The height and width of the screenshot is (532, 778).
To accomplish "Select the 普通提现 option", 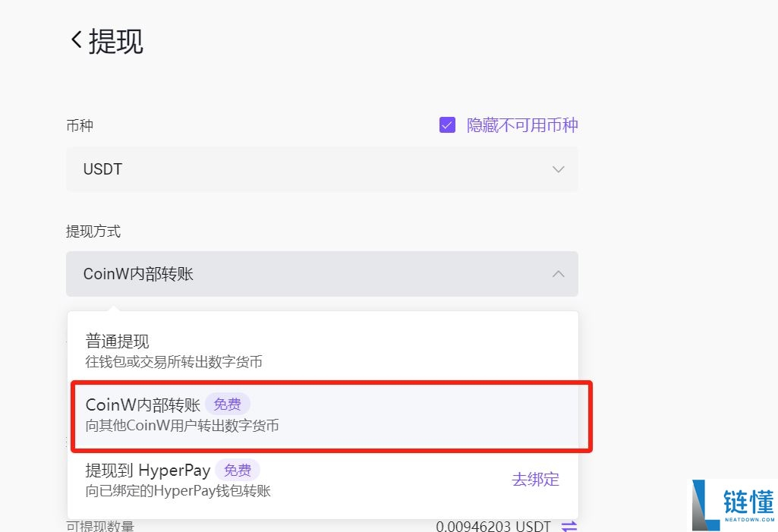I will (323, 351).
